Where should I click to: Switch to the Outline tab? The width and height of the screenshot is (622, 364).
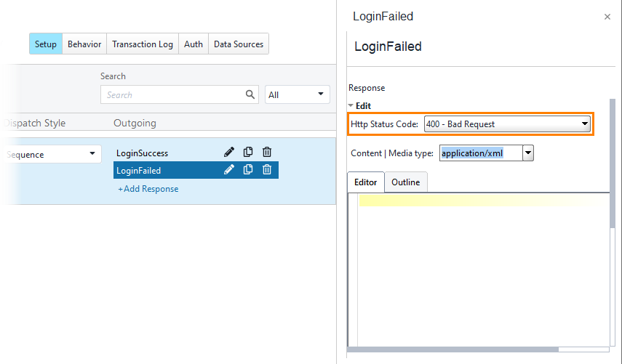point(405,182)
